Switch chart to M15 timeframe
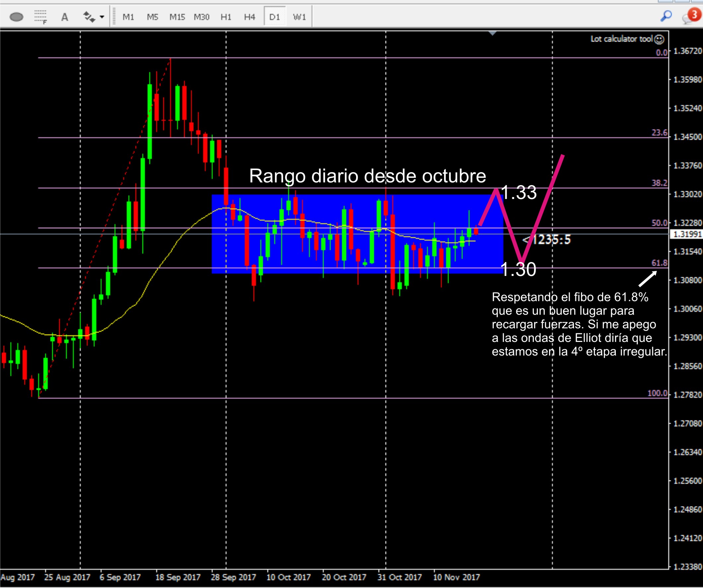The width and height of the screenshot is (703, 588). tap(177, 17)
